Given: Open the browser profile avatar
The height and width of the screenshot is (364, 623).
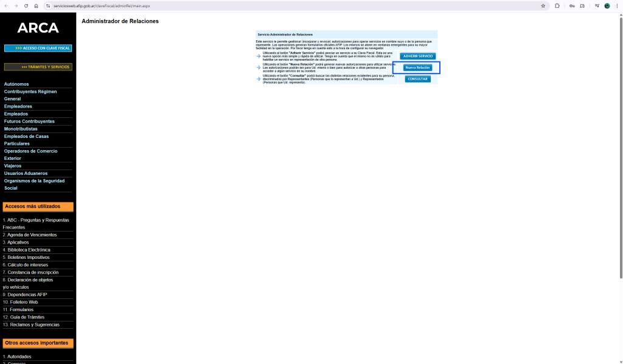Looking at the screenshot, I should pos(607,5).
